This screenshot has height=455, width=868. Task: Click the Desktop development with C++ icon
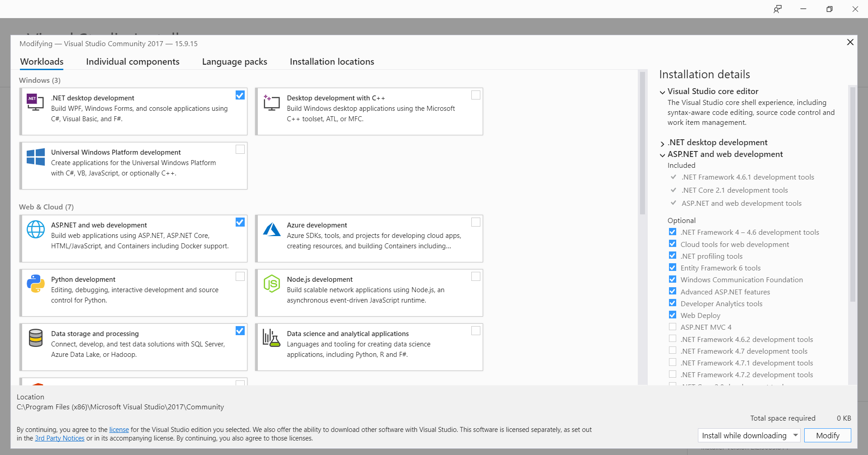[x=271, y=103]
